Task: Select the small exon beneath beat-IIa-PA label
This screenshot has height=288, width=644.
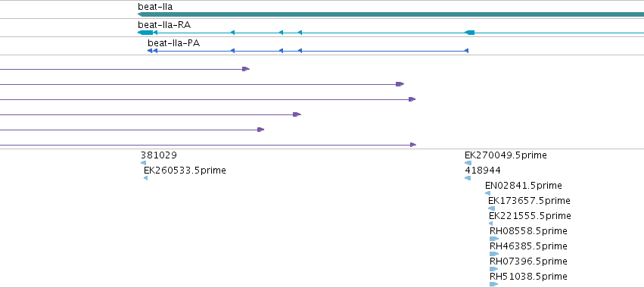Action: pos(150,51)
